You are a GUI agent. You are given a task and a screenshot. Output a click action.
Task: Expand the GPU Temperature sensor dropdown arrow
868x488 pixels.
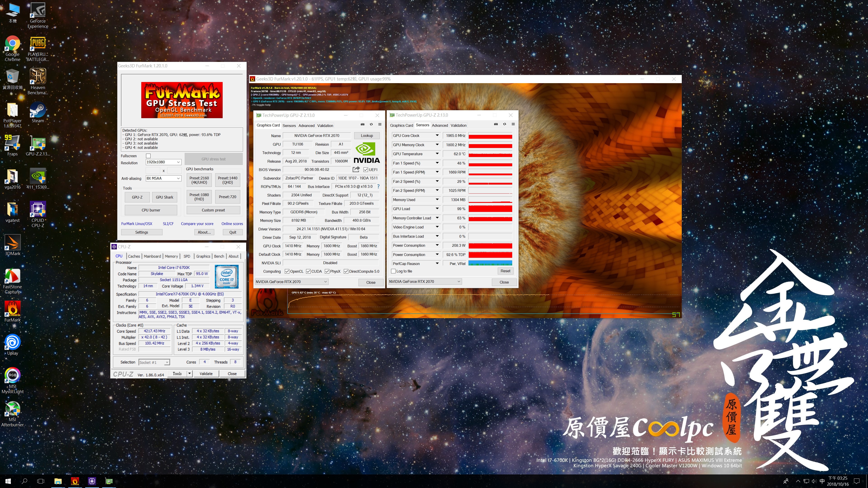437,154
